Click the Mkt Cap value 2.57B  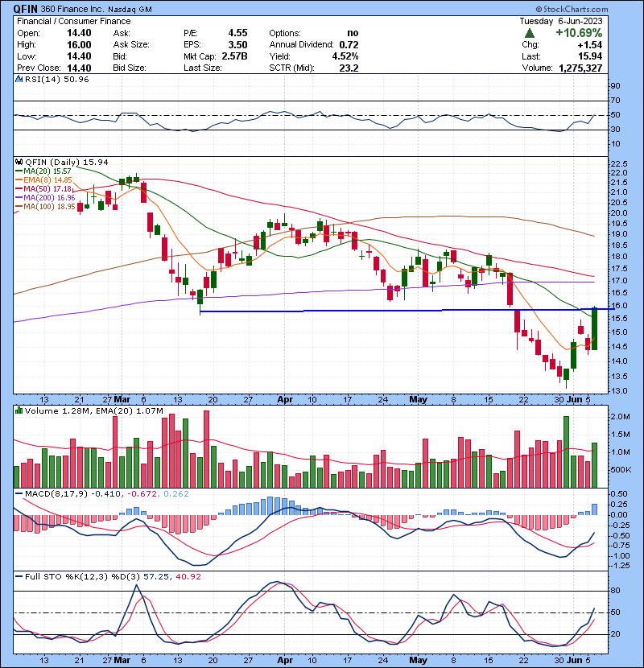(x=234, y=56)
